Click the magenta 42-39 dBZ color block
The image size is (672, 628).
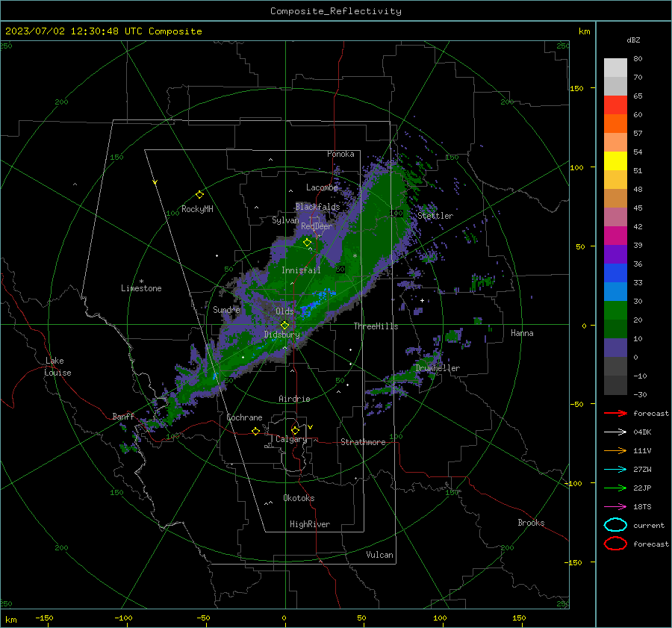click(x=615, y=236)
